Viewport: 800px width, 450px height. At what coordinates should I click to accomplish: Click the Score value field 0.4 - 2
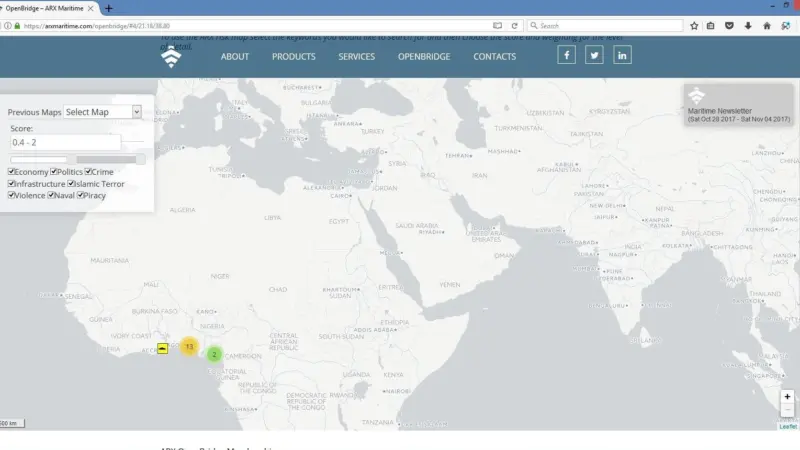tap(65, 142)
